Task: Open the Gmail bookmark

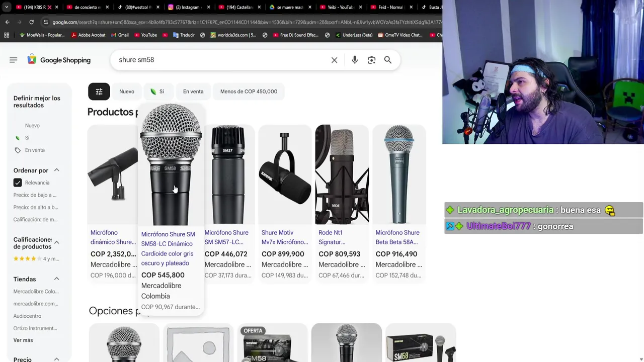Action: pyautogui.click(x=119, y=35)
